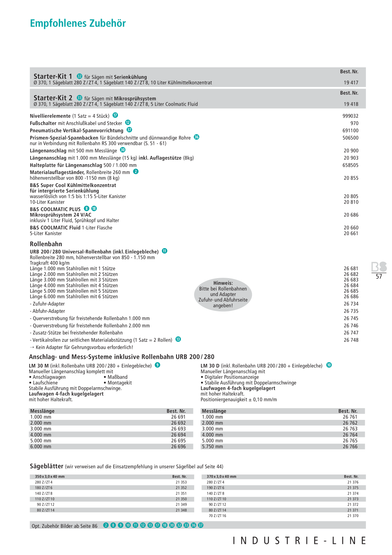The height and width of the screenshot is (555, 392).
Task: Click order number 26 746
Action: click(351, 326)
